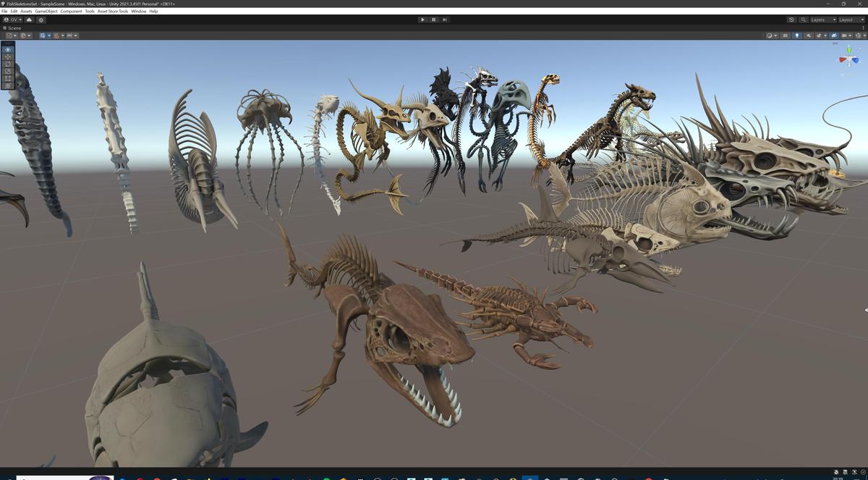Image resolution: width=868 pixels, height=480 pixels.
Task: Open the Scene view draw mode dropdown
Action: [x=770, y=35]
